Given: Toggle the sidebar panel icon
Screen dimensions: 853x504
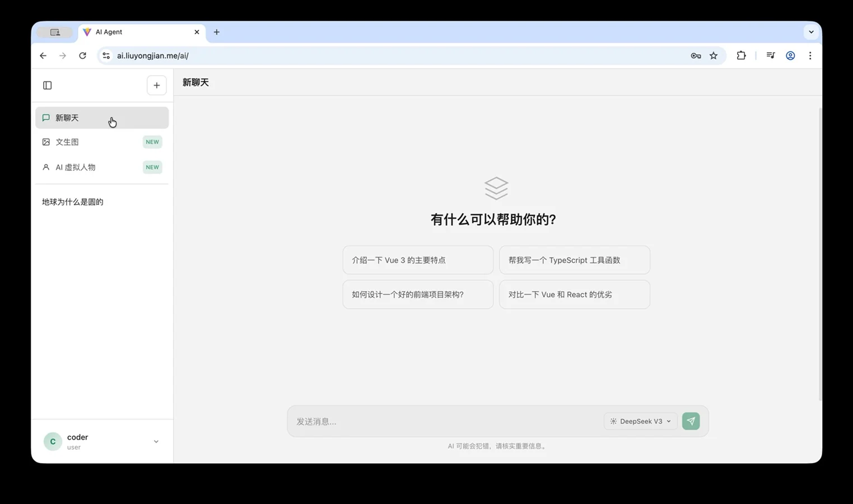Looking at the screenshot, I should pos(48,85).
